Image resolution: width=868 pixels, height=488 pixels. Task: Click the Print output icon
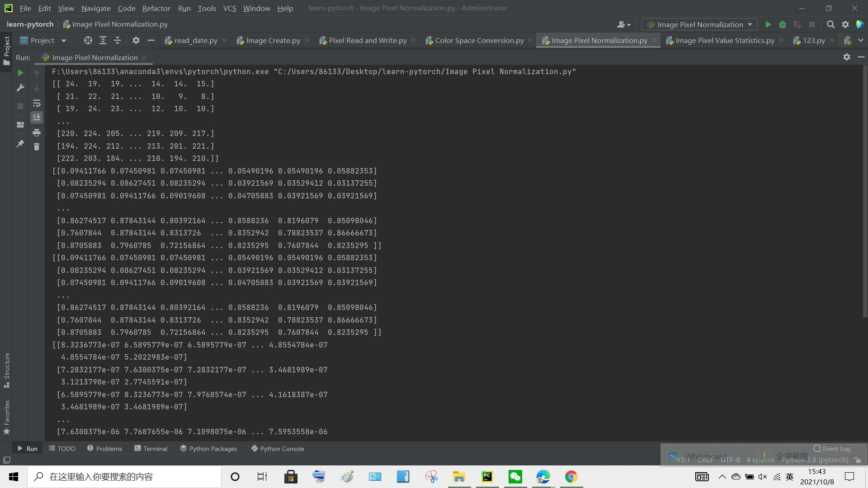37,132
